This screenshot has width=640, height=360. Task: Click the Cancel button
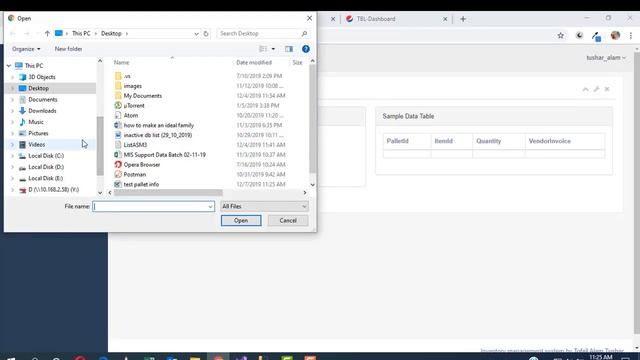pyautogui.click(x=288, y=220)
